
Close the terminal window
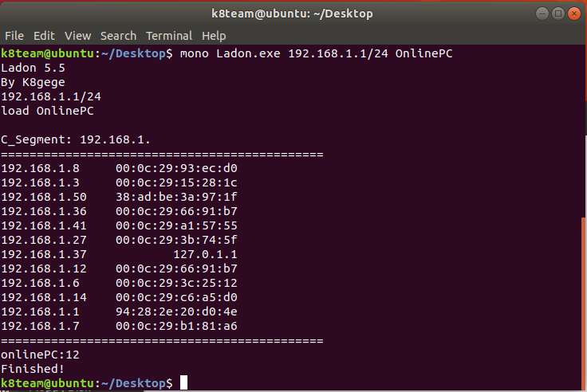point(574,14)
